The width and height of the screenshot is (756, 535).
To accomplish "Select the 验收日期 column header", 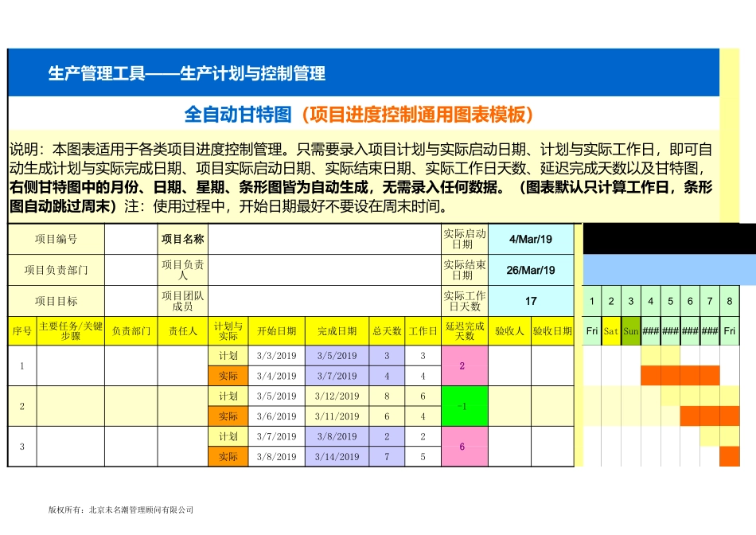I will pos(552,331).
